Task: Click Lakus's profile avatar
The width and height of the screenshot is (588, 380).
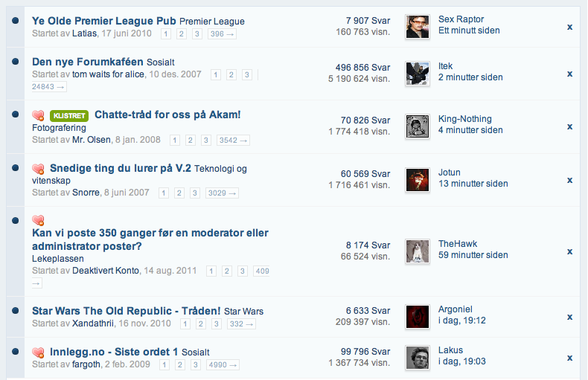Action: coord(418,358)
